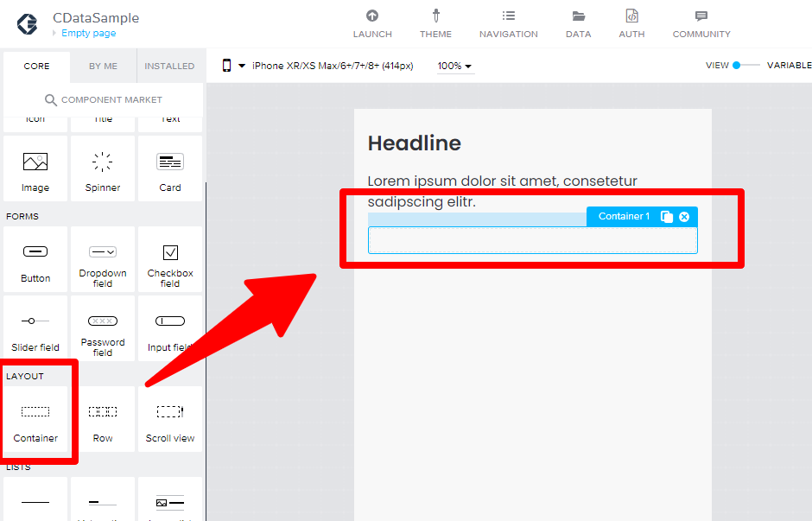Expand the device selector dropdown arrow
The image size is (812, 521).
(241, 66)
